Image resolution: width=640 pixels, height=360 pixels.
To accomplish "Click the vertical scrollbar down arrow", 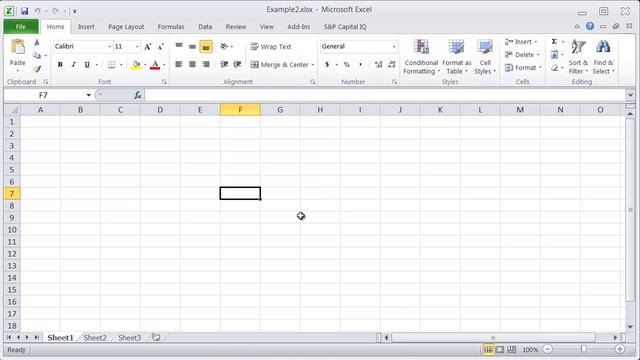I will (630, 327).
